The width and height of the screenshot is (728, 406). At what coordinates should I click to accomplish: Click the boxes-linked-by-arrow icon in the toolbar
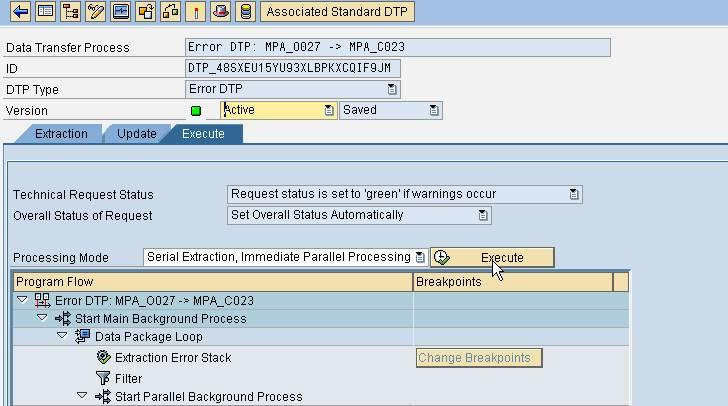coord(170,12)
